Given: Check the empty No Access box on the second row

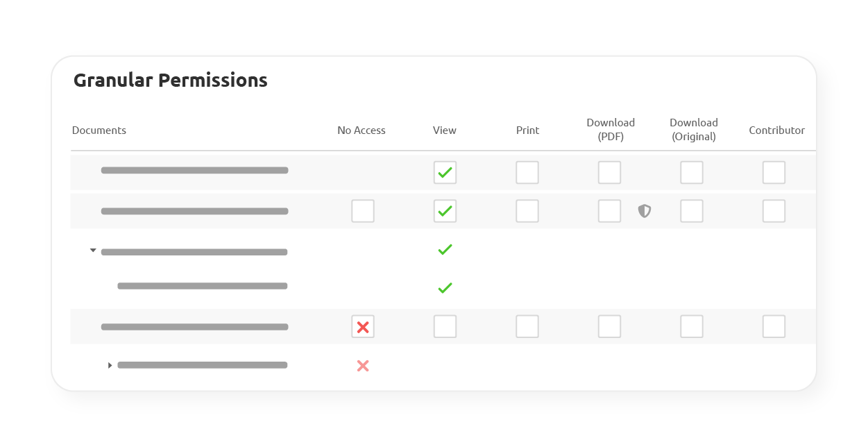Looking at the screenshot, I should (363, 211).
